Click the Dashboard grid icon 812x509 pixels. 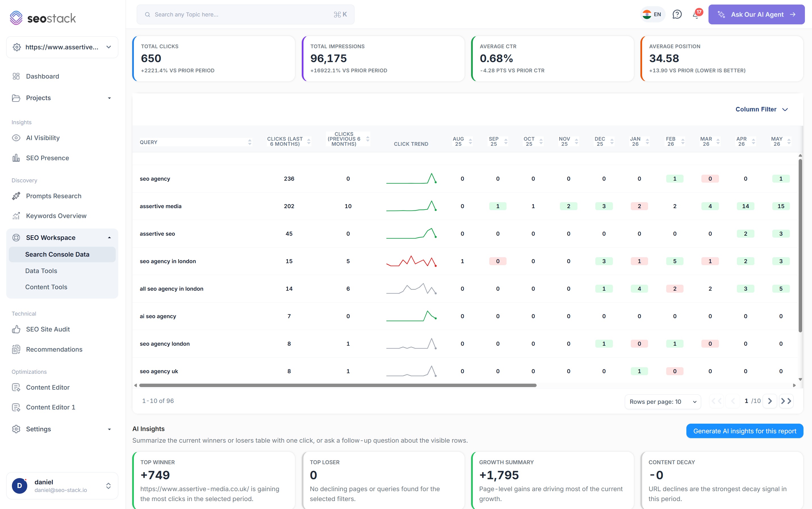[16, 76]
